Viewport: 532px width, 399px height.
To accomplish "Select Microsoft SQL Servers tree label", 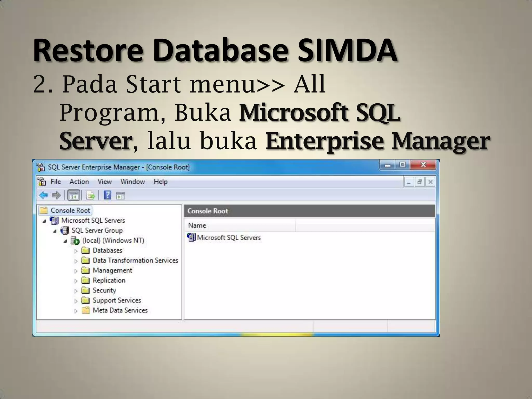I will tap(93, 221).
